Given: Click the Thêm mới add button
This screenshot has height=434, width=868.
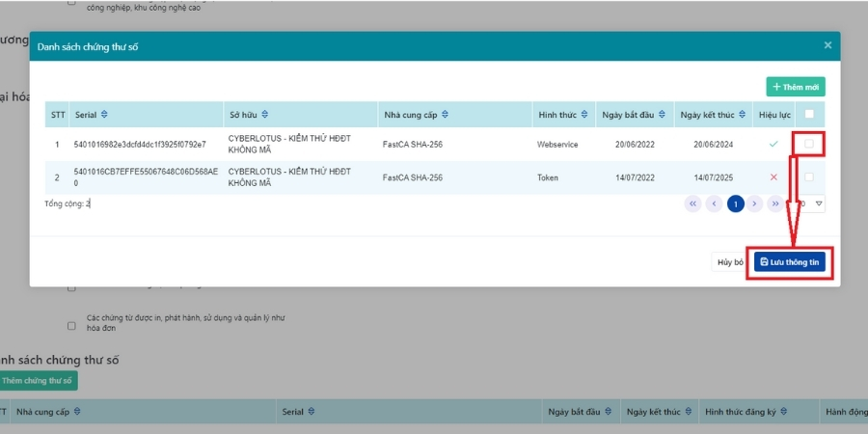Looking at the screenshot, I should point(796,87).
